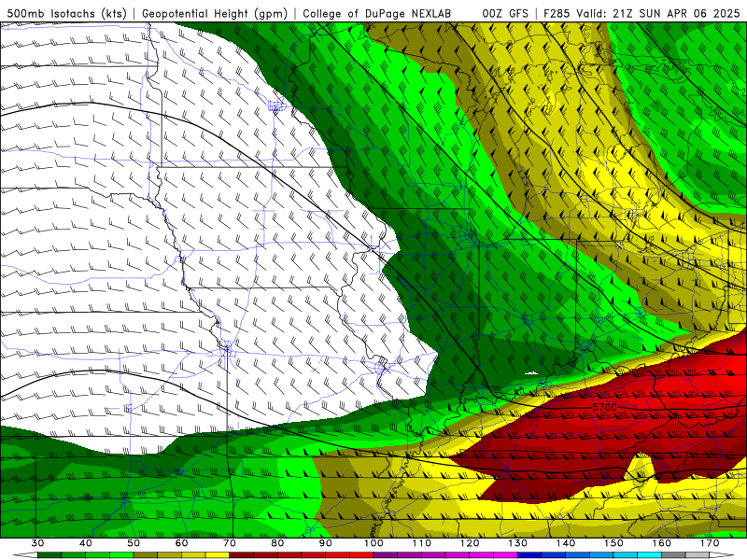Image resolution: width=747 pixels, height=560 pixels.
Task: Click the "College of DuPage NEXLAB" label
Action: coord(377,13)
